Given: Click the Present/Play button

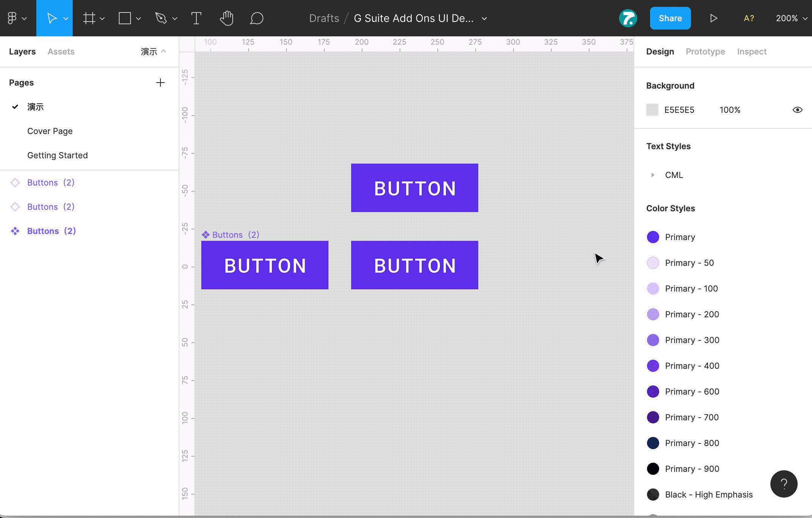Looking at the screenshot, I should click(x=714, y=18).
